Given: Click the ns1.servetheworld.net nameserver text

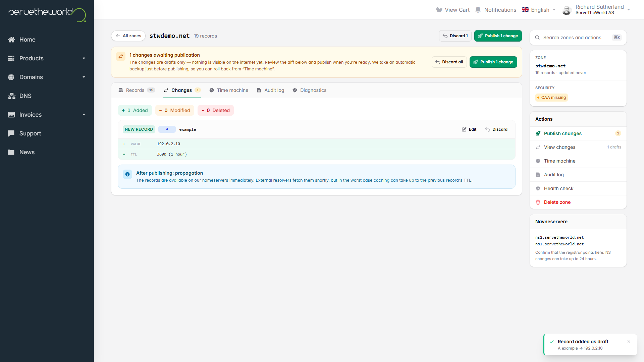Looking at the screenshot, I should pyautogui.click(x=559, y=244).
